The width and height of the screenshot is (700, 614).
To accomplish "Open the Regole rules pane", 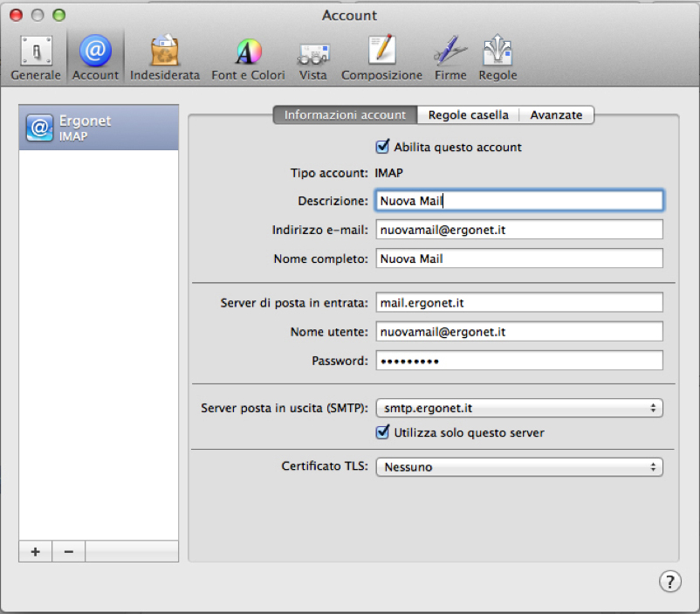I will click(498, 58).
